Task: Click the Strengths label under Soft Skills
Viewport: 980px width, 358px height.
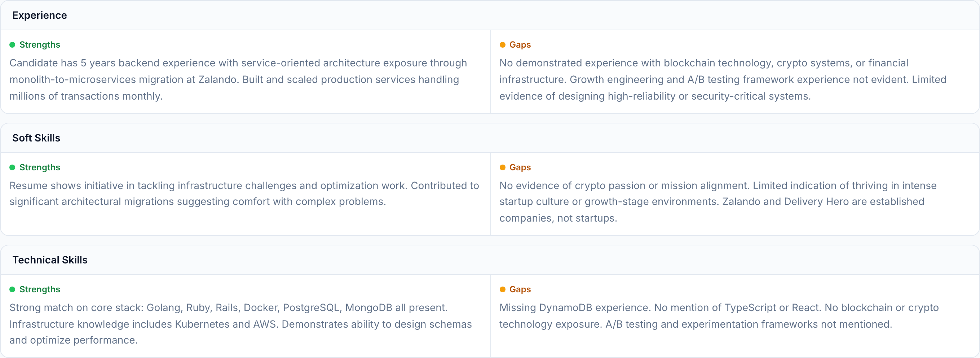Action: 40,167
